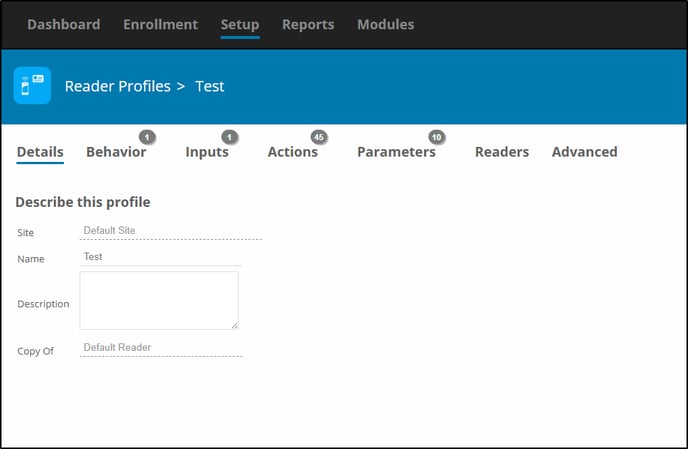
Task: Open the Parameters tab
Action: tap(396, 152)
